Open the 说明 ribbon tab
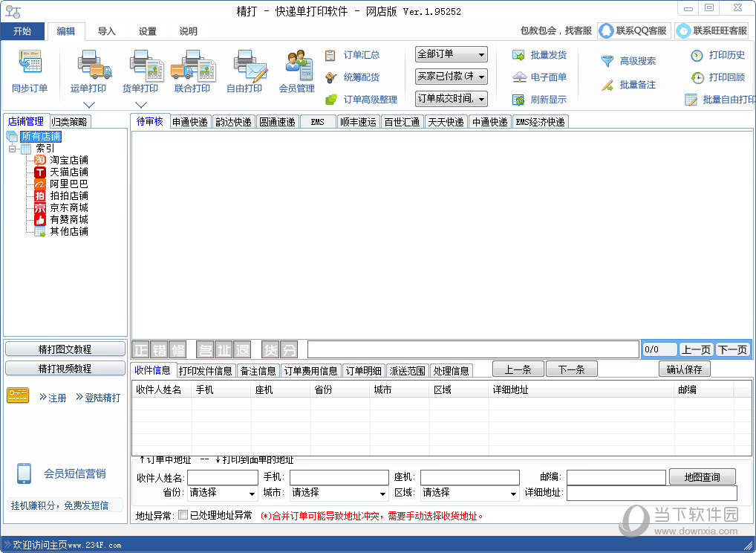This screenshot has width=756, height=553. pos(189,31)
